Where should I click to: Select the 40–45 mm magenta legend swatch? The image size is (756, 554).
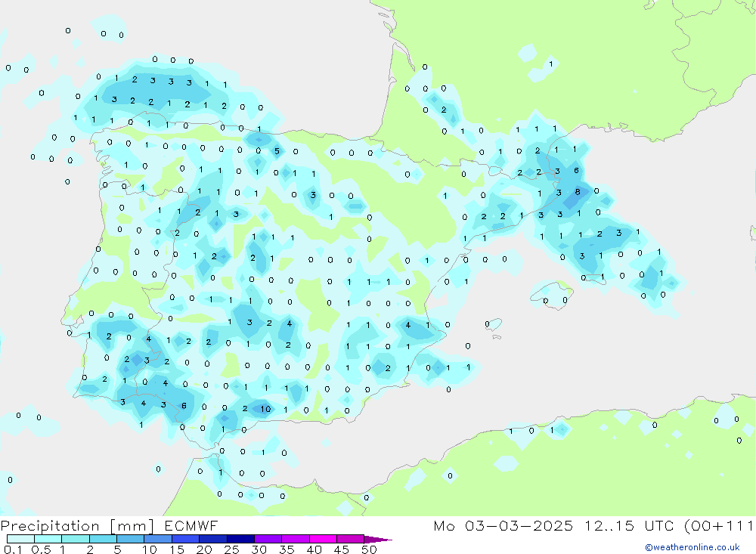[323, 539]
